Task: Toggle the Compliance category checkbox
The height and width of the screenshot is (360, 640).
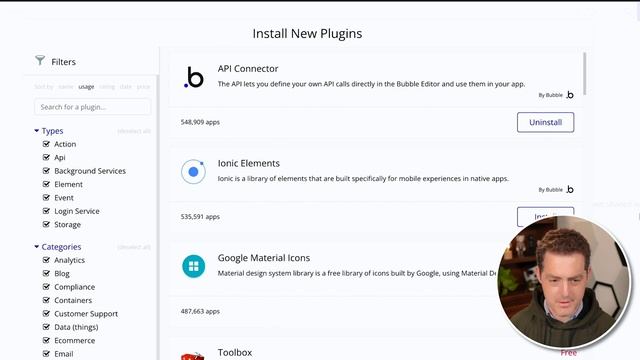Action: pos(46,287)
